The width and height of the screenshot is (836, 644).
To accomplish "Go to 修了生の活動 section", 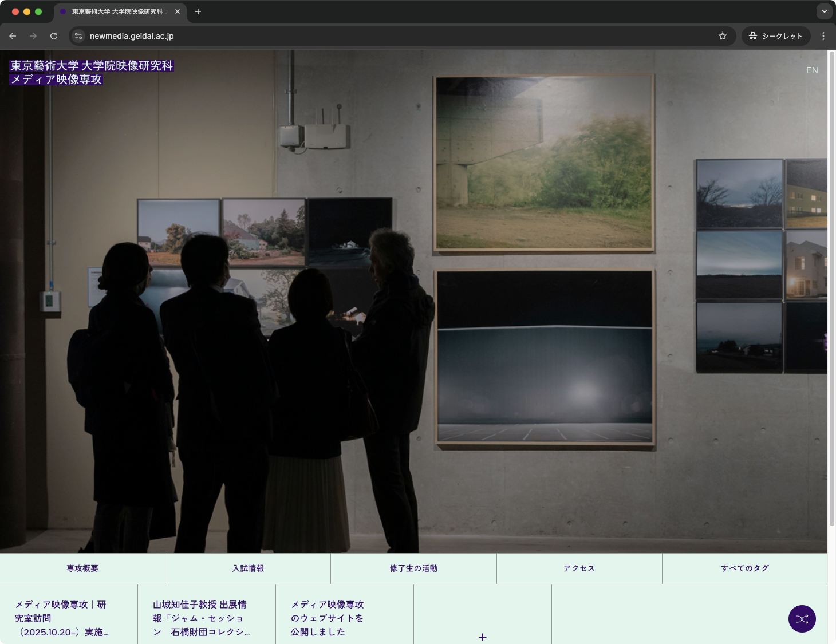I will click(x=413, y=568).
